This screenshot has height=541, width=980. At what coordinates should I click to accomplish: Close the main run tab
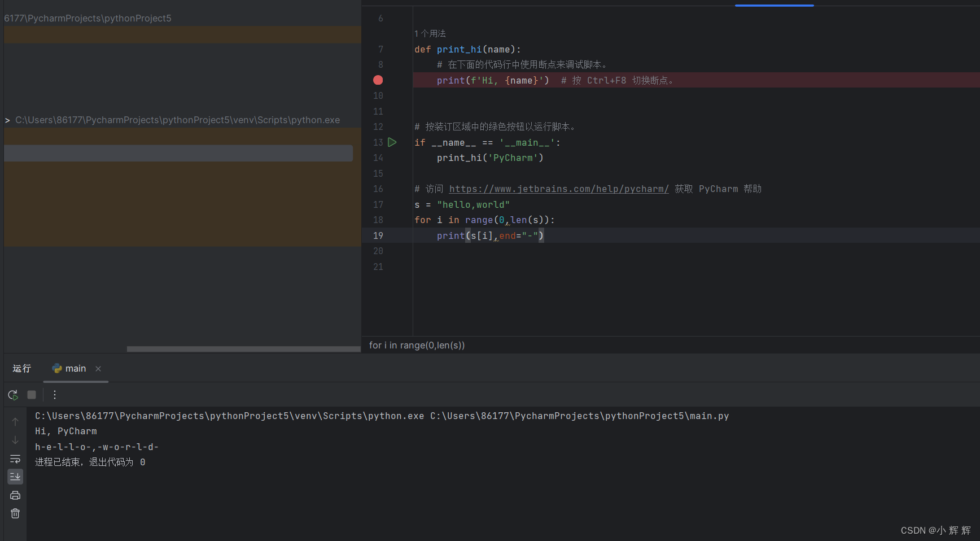98,369
